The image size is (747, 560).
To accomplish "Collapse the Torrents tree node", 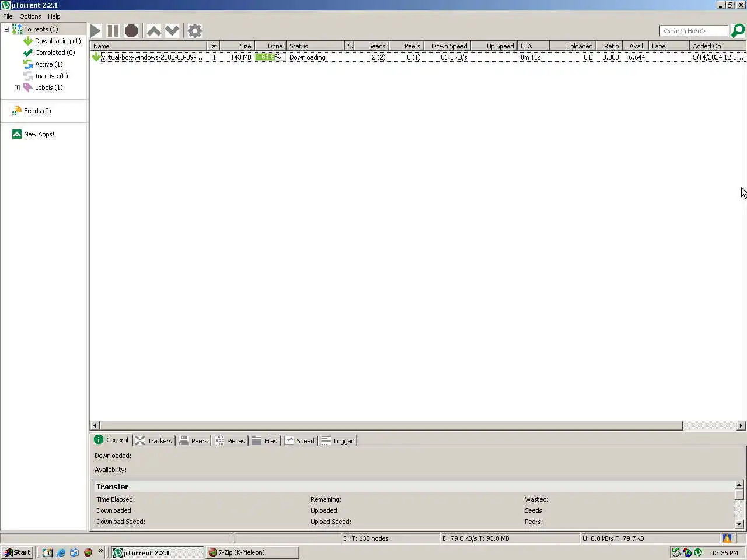I will pos(6,29).
